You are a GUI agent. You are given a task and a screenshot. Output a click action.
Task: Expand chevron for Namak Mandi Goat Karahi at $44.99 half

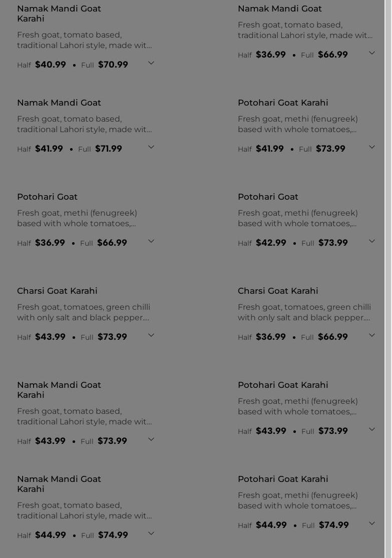[151, 533]
